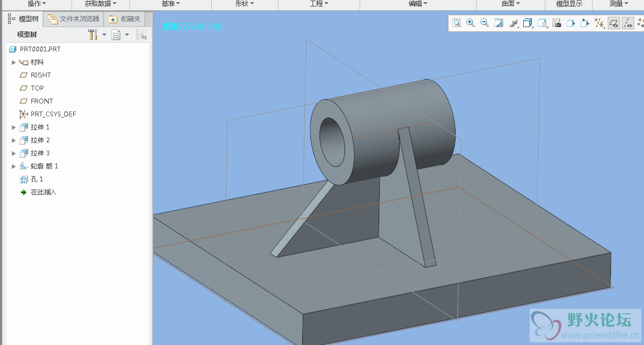Select the cylinder's through hole in the model
Screen dimensions: 644x345
333,142
